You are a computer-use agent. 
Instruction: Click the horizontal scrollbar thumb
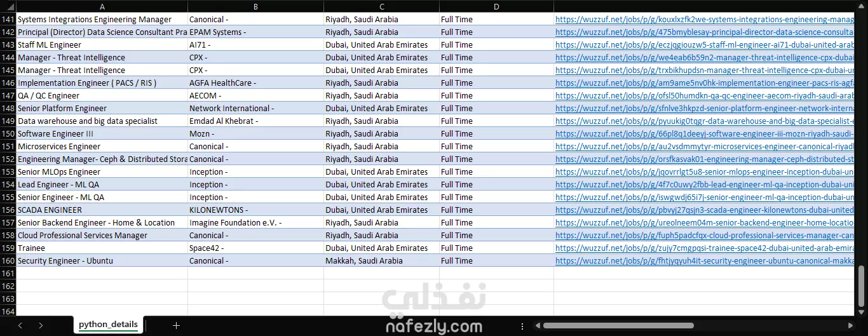click(x=618, y=326)
